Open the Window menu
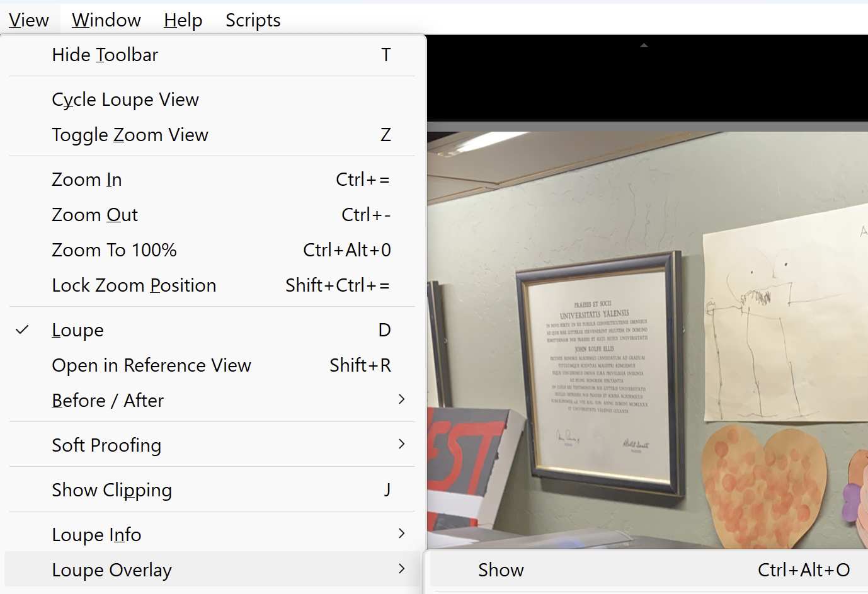Image resolution: width=868 pixels, height=594 pixels. click(106, 20)
